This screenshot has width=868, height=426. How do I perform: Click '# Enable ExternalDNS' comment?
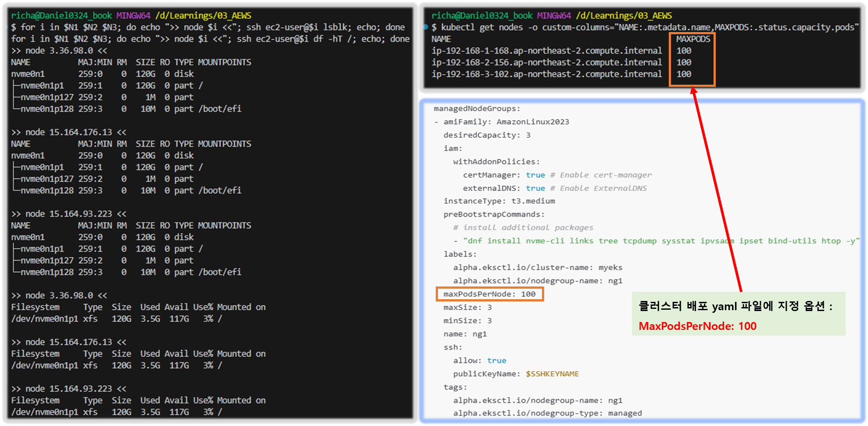point(599,188)
